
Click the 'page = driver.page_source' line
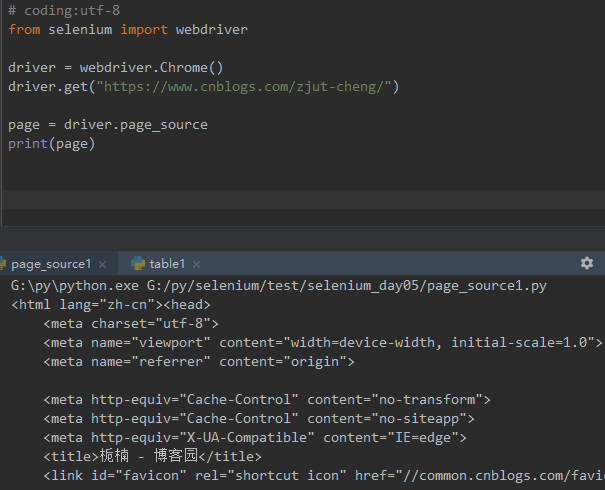tap(108, 125)
